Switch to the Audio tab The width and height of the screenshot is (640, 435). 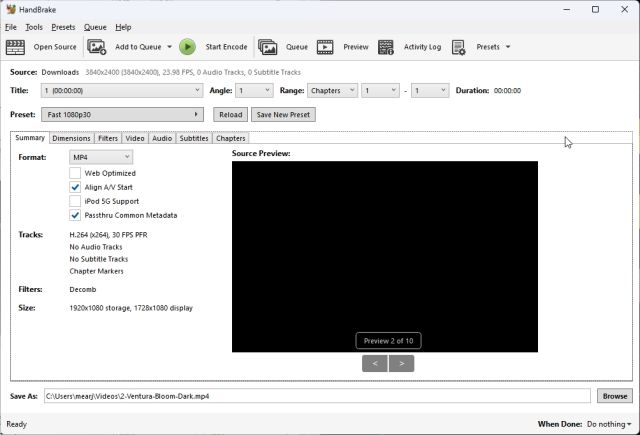tap(162, 138)
